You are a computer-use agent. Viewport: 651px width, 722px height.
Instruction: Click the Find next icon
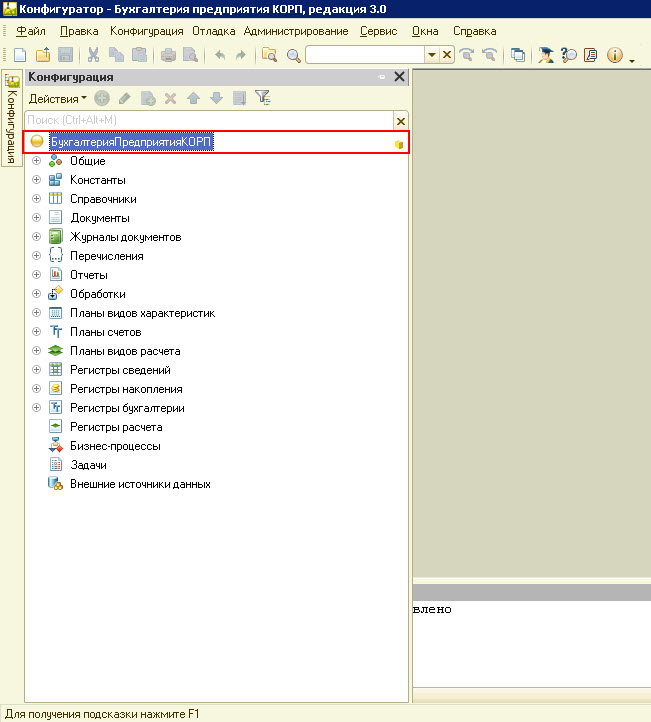(467, 55)
